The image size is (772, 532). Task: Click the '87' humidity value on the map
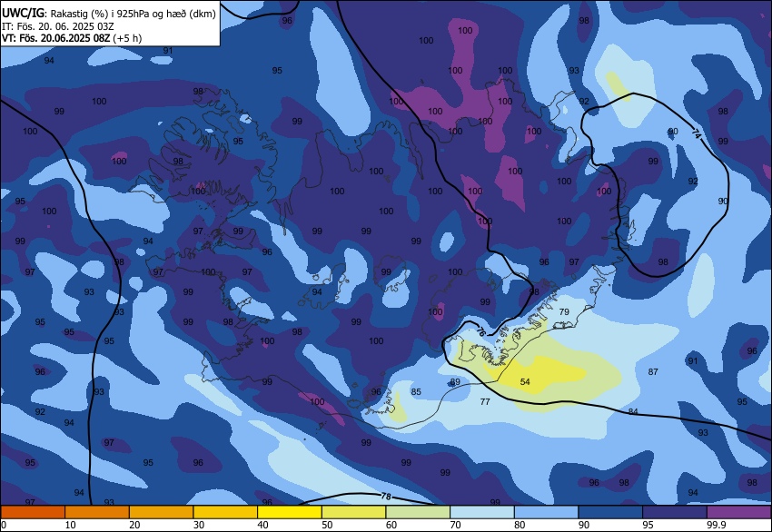[653, 371]
